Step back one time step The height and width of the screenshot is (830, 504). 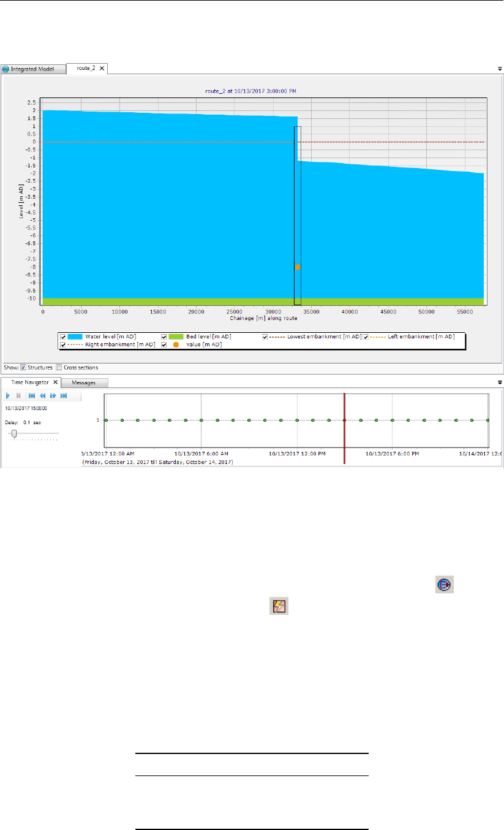tap(42, 396)
